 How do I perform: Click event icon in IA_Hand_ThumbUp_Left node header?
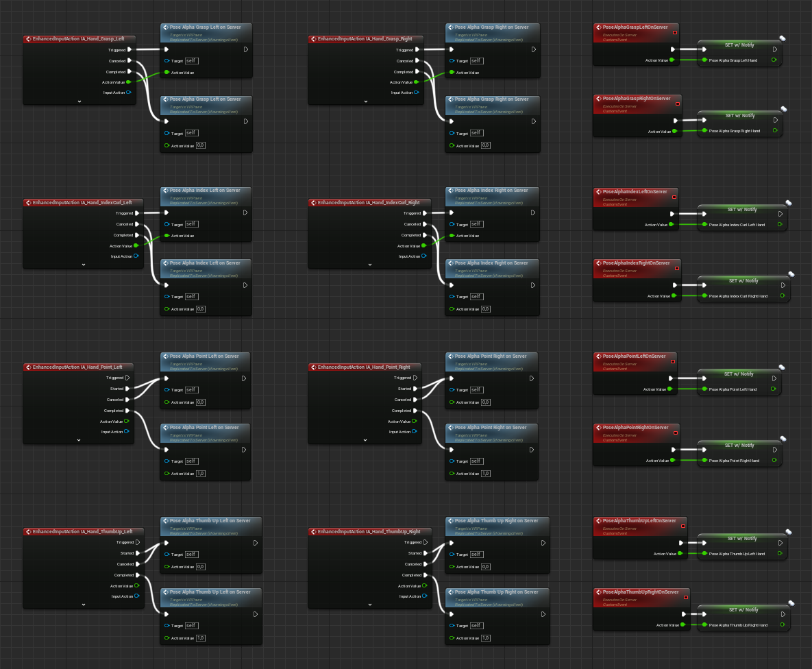[x=29, y=532]
